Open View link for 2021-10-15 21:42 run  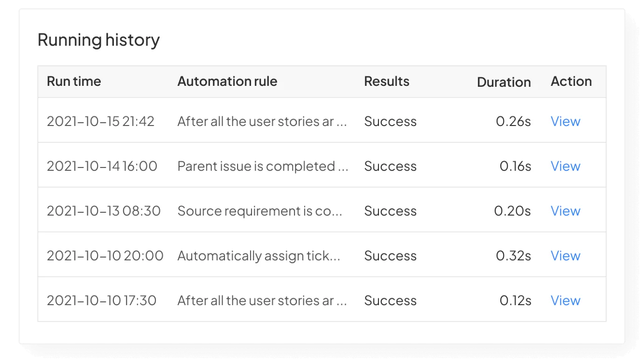pos(565,121)
